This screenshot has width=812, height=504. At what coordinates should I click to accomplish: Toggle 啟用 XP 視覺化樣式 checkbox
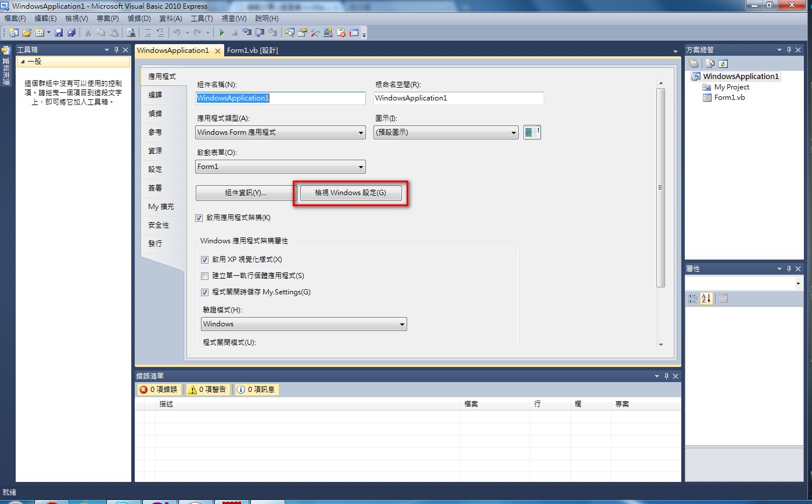click(x=204, y=260)
